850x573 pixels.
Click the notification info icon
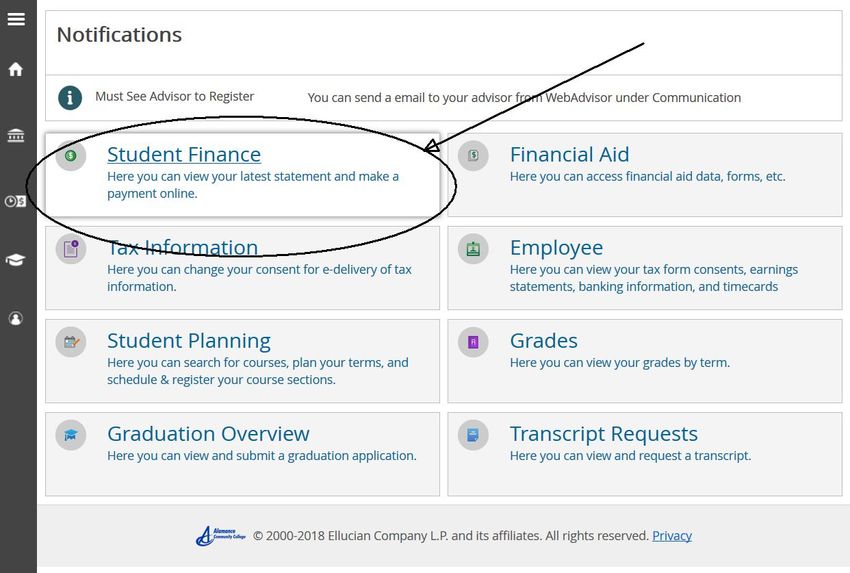(70, 98)
